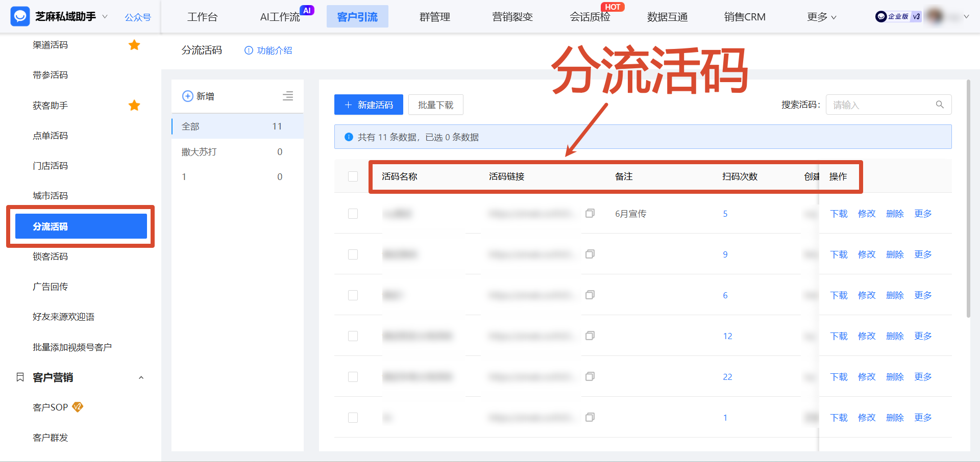Expand the 更多 top navigation dropdown
The width and height of the screenshot is (980, 462).
coord(822,17)
